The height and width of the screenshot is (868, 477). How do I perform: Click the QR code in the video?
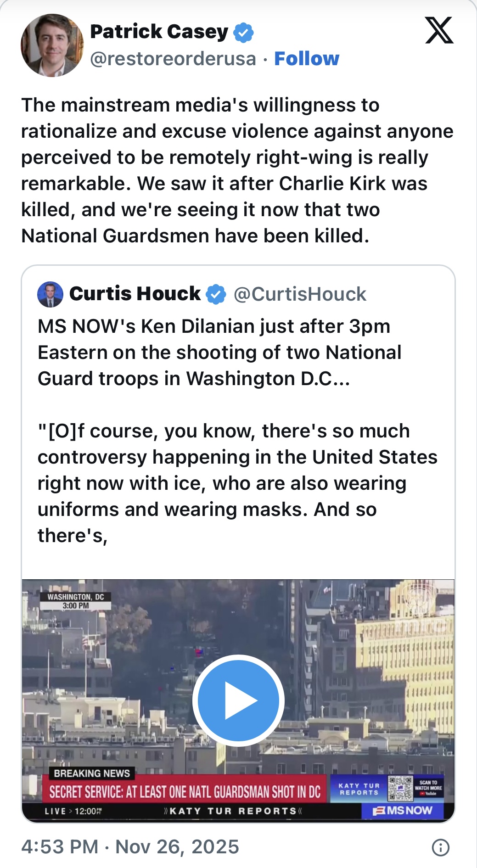tap(400, 789)
